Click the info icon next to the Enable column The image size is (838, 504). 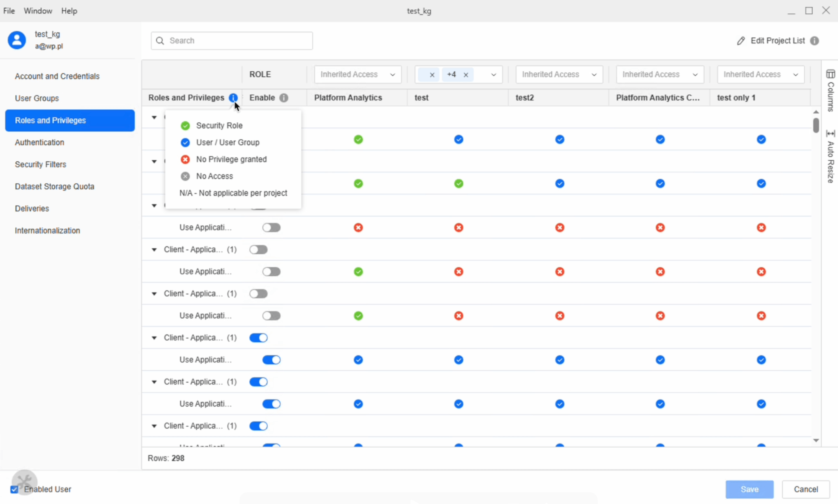(284, 98)
